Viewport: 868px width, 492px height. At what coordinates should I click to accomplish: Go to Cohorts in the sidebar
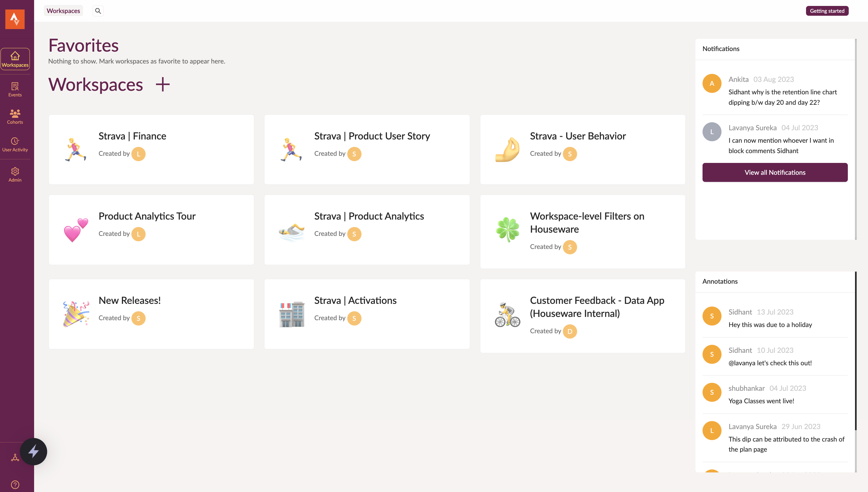pyautogui.click(x=15, y=117)
